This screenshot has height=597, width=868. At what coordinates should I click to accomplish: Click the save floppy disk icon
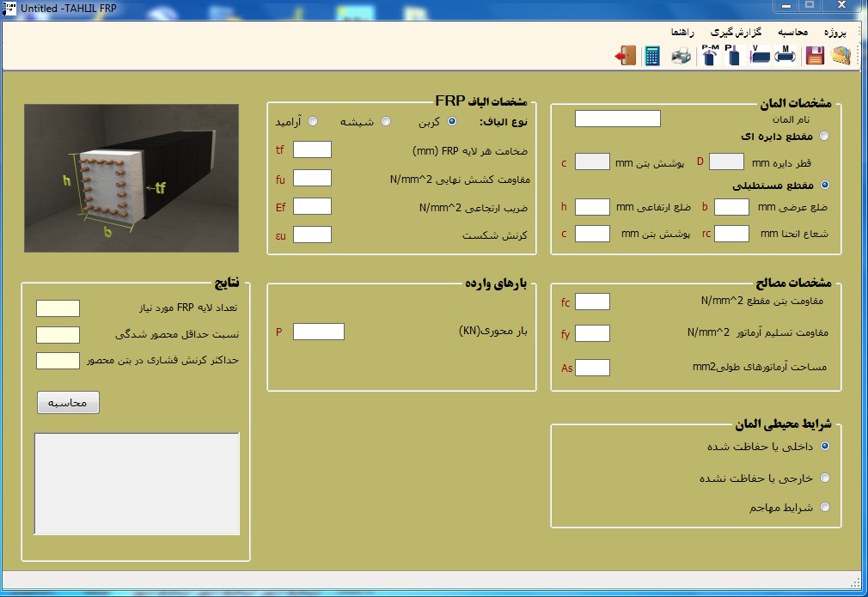click(814, 56)
